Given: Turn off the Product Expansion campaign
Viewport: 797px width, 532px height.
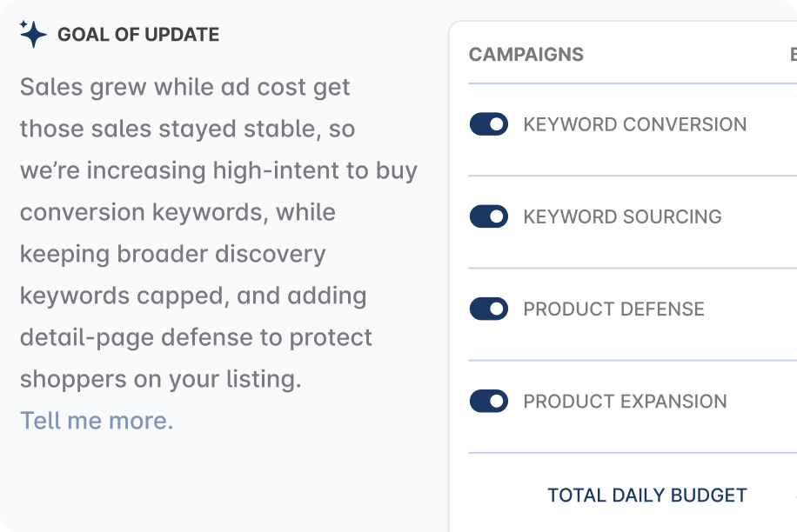Looking at the screenshot, I should point(490,401).
